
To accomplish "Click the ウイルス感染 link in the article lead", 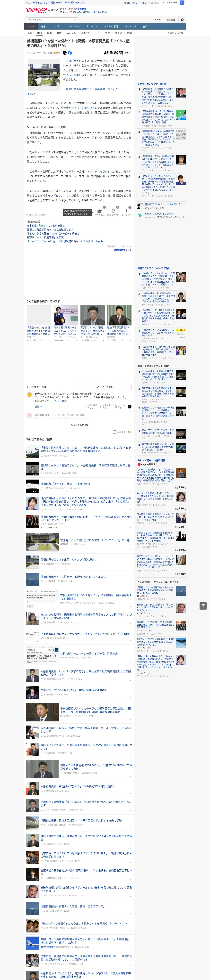I will coord(71,75).
